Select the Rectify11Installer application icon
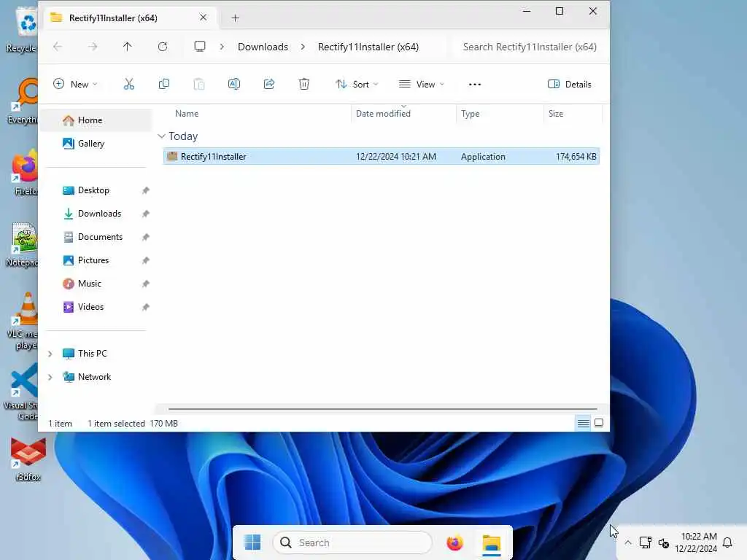This screenshot has height=560, width=747. click(x=172, y=156)
